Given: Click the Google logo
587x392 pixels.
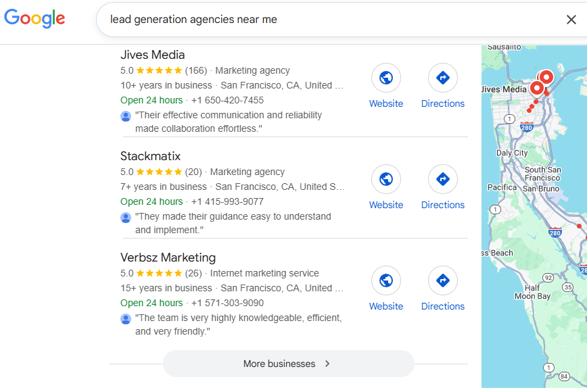Looking at the screenshot, I should (34, 19).
